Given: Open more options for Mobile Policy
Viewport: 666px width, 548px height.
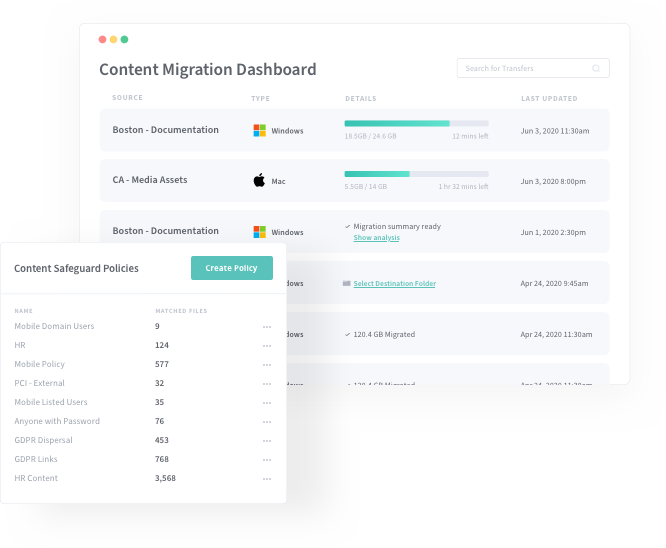Looking at the screenshot, I should point(267,365).
